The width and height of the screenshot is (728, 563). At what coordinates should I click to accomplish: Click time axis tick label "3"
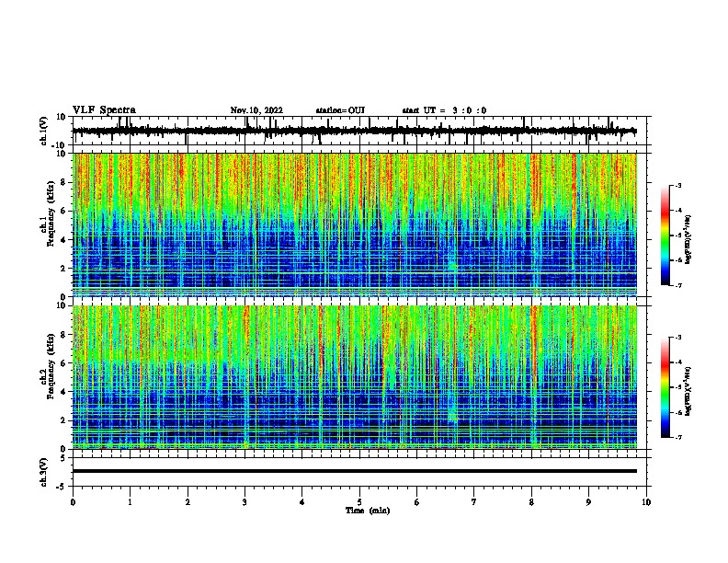click(x=245, y=502)
